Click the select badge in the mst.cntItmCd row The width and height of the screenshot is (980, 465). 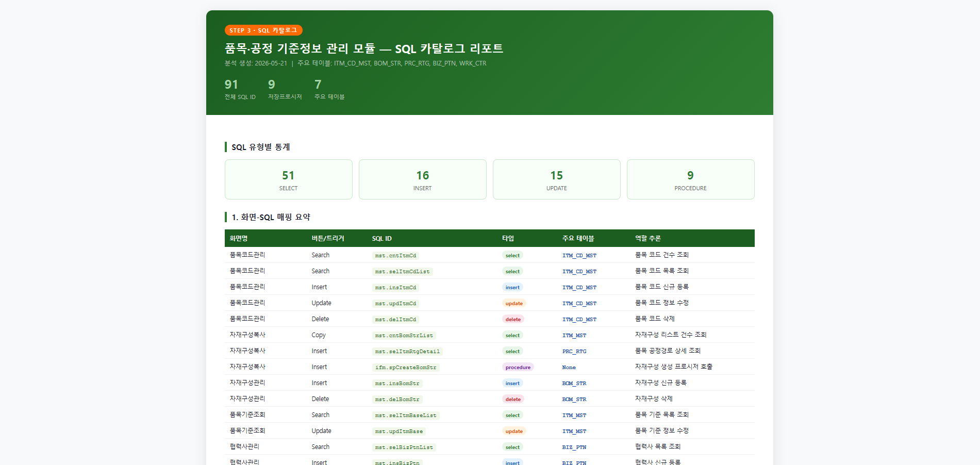click(512, 256)
